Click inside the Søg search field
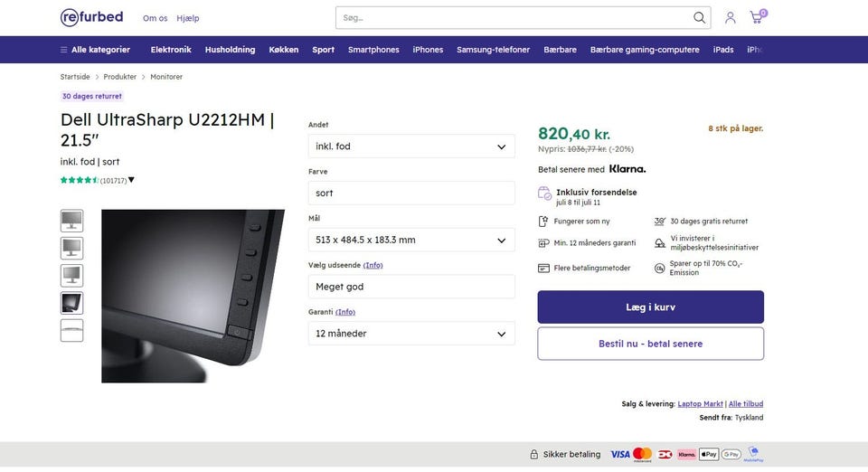Screen dimensions: 868x472 pyautogui.click(x=514, y=18)
